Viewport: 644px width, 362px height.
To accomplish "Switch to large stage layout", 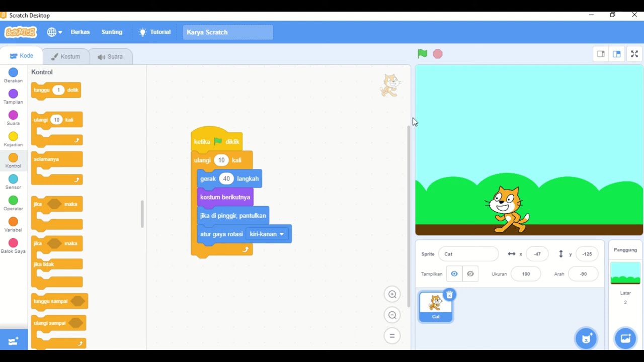I will click(x=617, y=54).
